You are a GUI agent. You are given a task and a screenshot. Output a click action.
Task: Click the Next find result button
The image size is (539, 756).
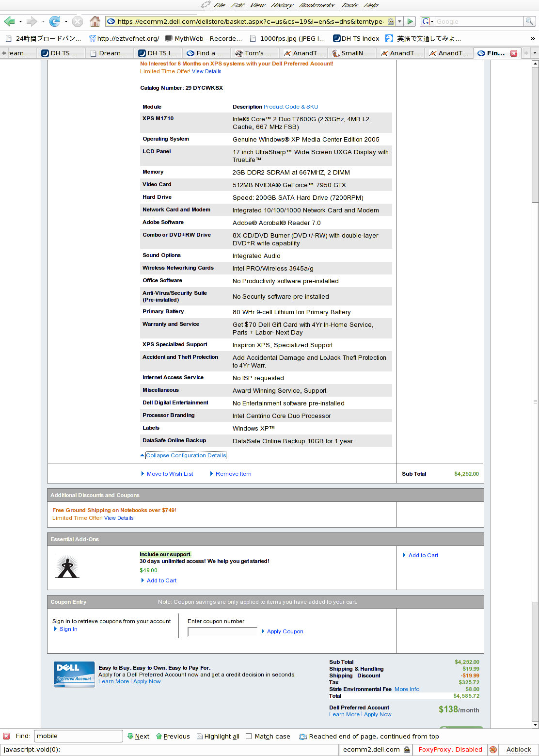(138, 736)
